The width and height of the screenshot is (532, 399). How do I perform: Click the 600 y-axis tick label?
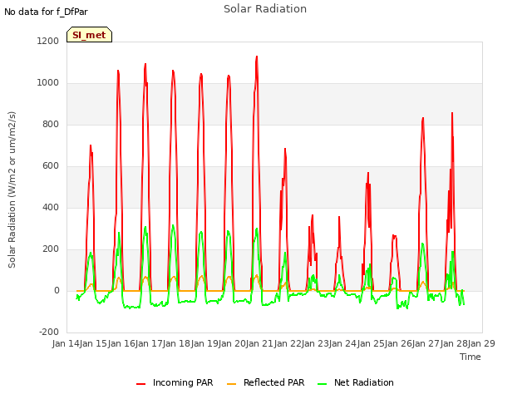(x=51, y=166)
